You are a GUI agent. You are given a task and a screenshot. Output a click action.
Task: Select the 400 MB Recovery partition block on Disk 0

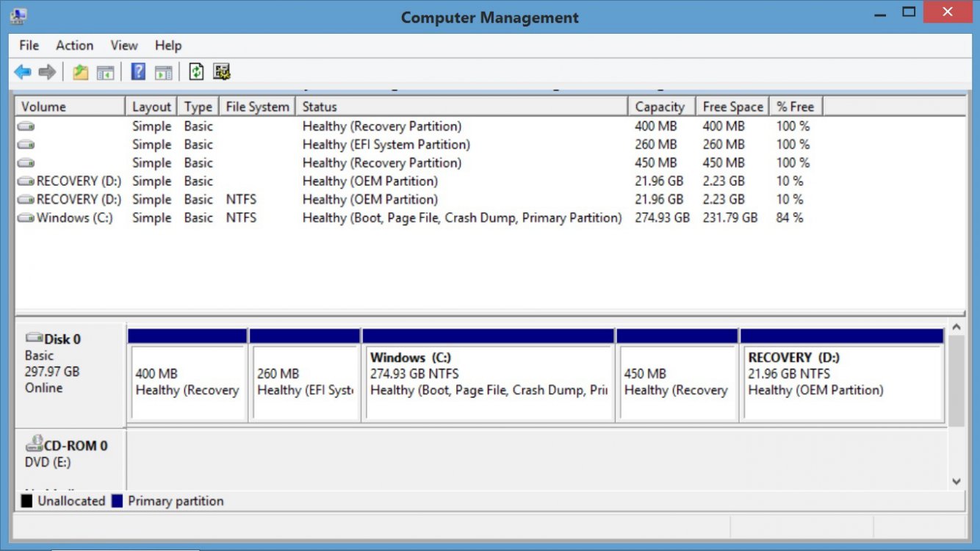[187, 375]
